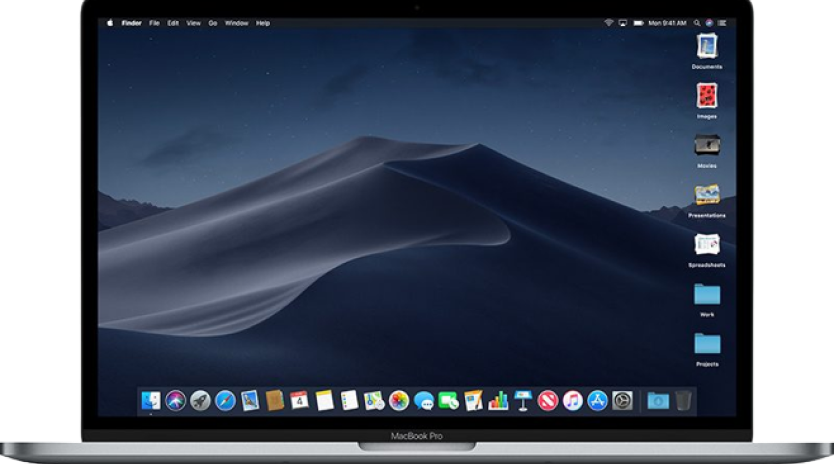Click the Mon 9:41 AM clock
This screenshot has width=834, height=464.
tap(667, 23)
